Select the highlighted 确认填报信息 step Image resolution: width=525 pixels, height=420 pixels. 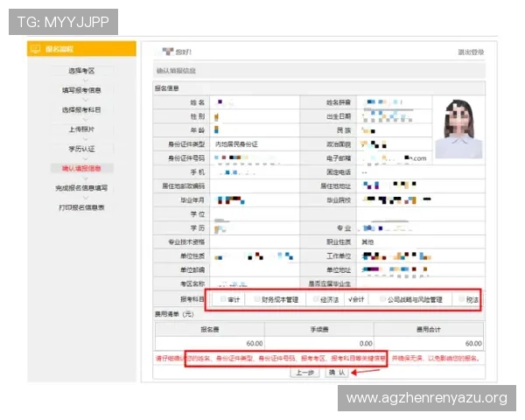(81, 168)
